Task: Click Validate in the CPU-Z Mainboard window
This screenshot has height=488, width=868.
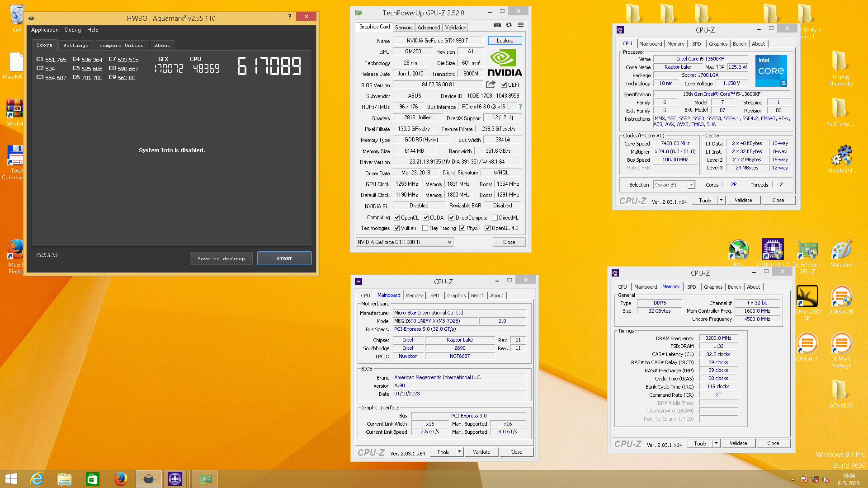Action: click(481, 452)
